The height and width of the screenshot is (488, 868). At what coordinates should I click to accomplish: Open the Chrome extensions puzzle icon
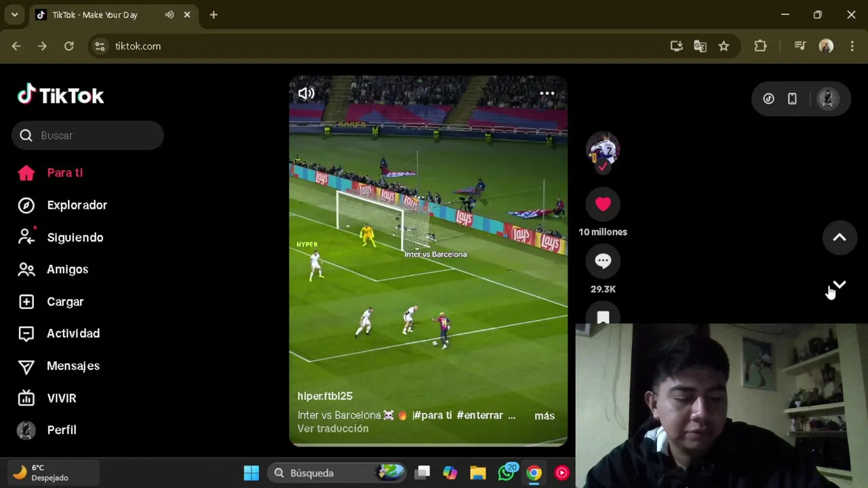760,46
